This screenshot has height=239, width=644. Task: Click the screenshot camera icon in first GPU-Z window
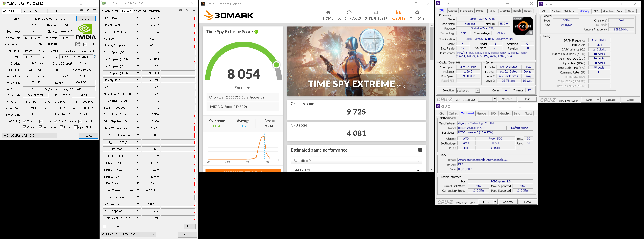82,10
